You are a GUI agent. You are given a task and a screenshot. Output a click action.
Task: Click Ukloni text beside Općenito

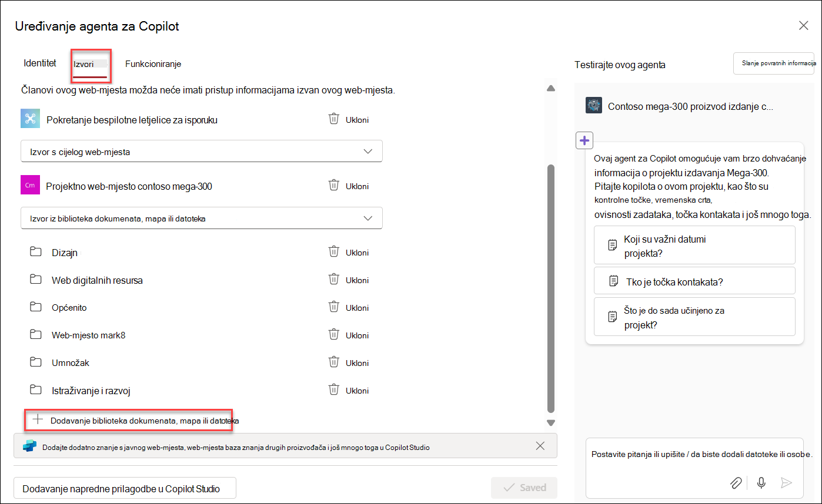pyautogui.click(x=357, y=308)
